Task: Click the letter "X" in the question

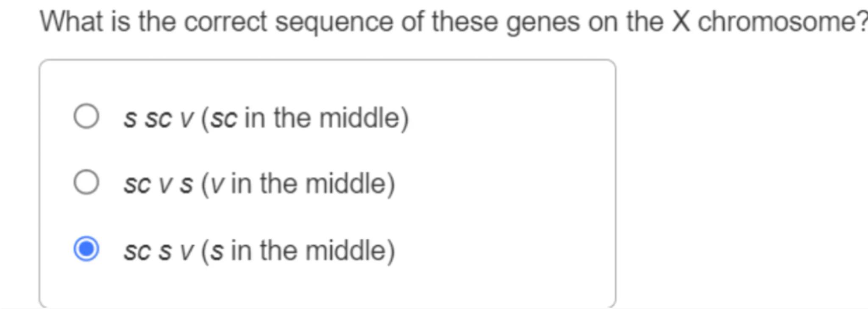Action: click(x=681, y=21)
